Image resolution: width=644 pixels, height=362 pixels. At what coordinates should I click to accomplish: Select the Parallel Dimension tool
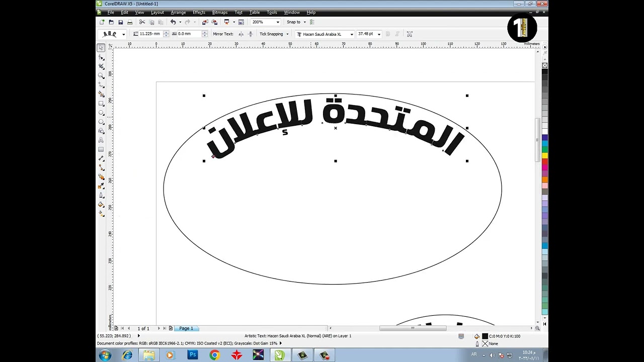101,158
